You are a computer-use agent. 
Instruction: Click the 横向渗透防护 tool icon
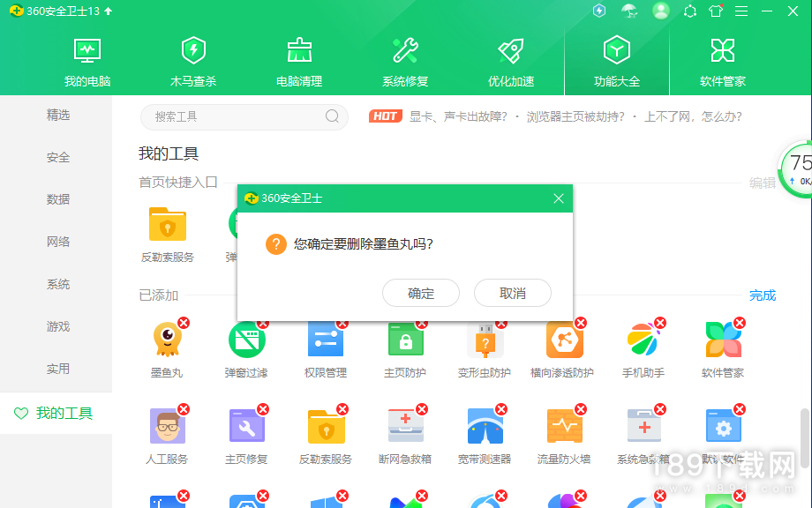coord(565,340)
